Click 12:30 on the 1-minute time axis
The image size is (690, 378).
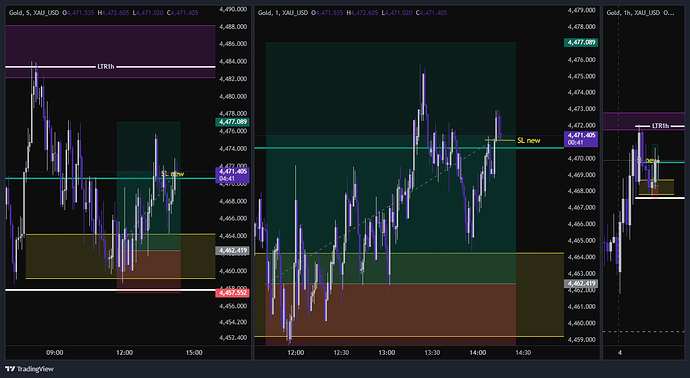click(341, 352)
